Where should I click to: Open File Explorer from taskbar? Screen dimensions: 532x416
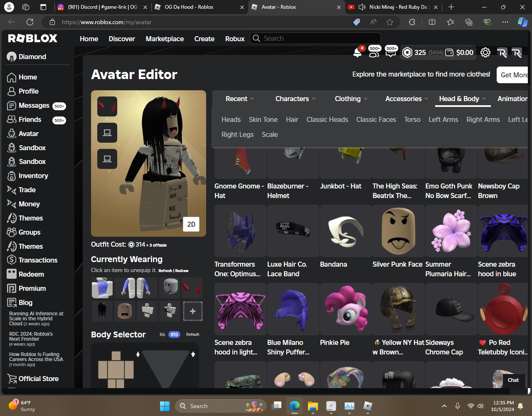(x=313, y=406)
